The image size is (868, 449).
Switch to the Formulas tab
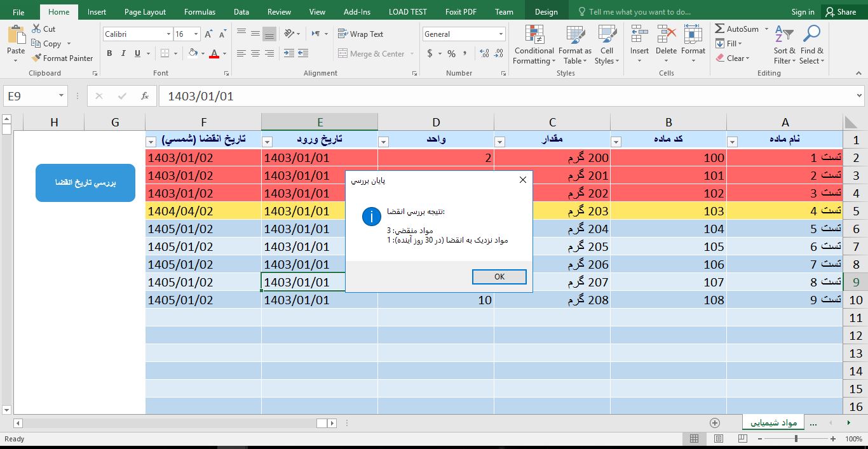click(x=200, y=11)
